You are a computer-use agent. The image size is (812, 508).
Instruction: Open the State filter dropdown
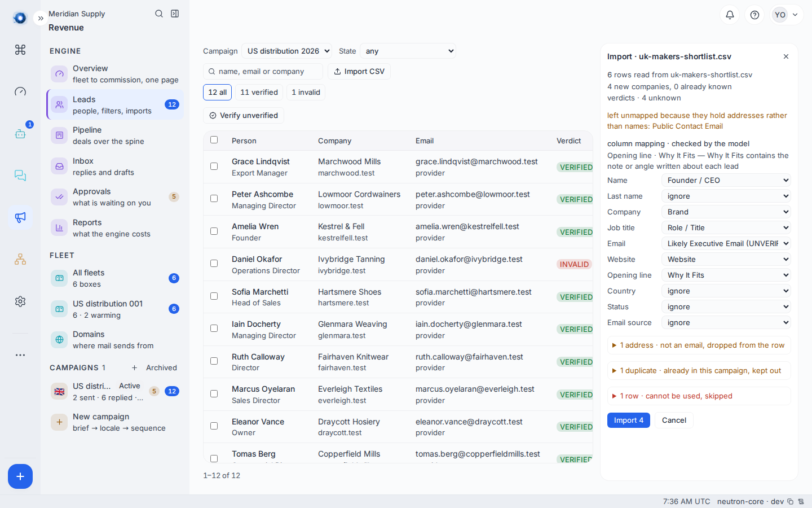tap(408, 51)
